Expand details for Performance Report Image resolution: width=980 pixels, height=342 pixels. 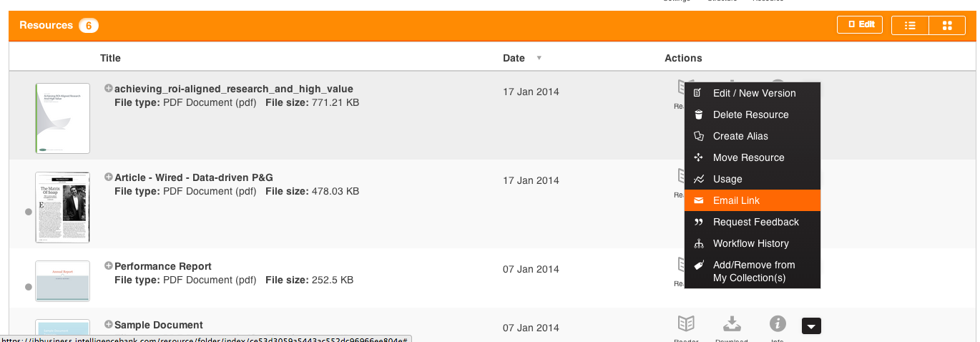109,266
